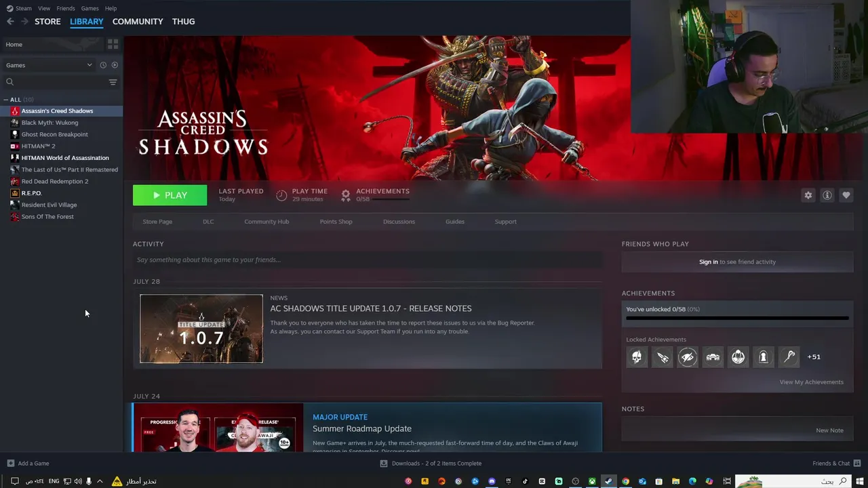Switch to the COMMUNITY section
The height and width of the screenshot is (488, 868).
pyautogui.click(x=138, y=22)
